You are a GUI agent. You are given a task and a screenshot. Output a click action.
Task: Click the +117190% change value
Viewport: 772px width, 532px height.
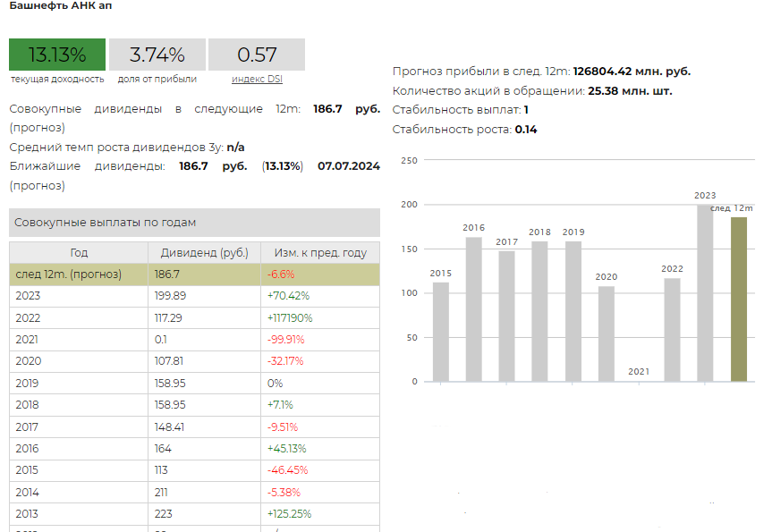pyautogui.click(x=290, y=318)
